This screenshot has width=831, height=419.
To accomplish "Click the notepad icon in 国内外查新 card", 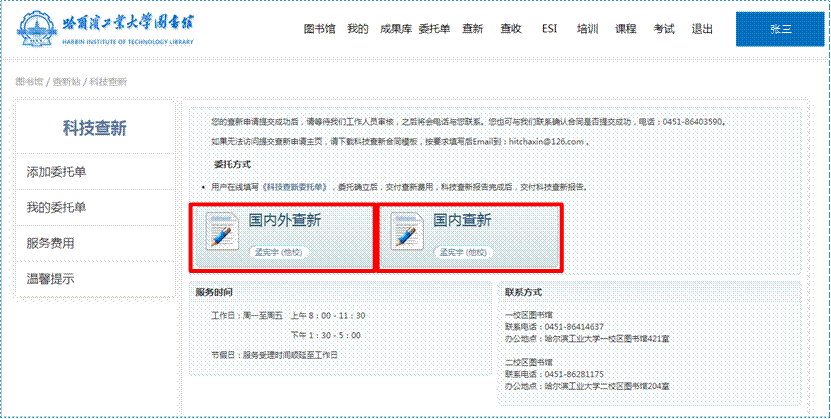I will 220,230.
